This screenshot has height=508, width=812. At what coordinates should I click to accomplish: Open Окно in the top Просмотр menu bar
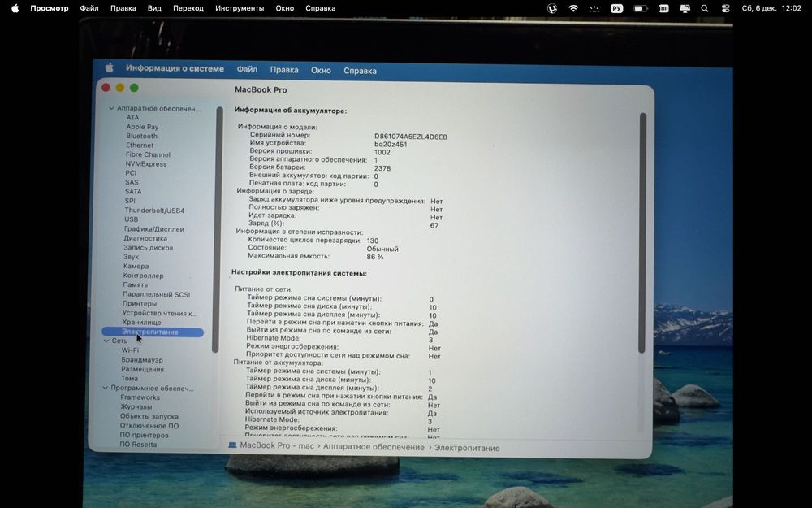[284, 8]
